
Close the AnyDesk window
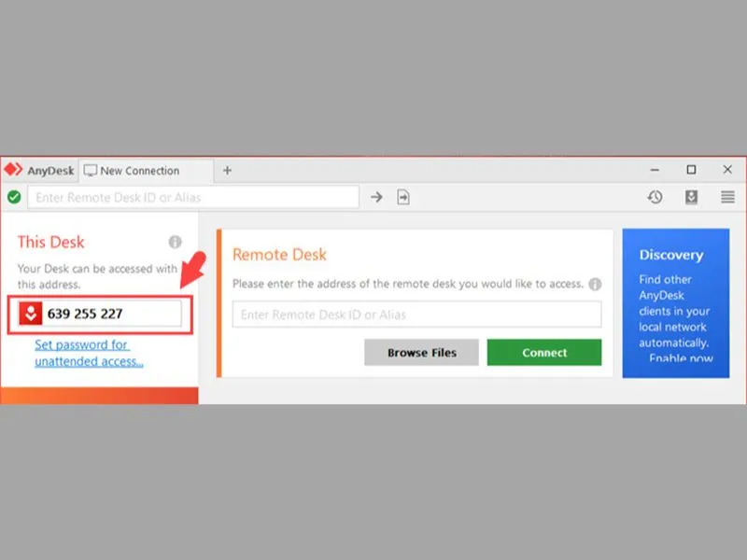pos(727,170)
